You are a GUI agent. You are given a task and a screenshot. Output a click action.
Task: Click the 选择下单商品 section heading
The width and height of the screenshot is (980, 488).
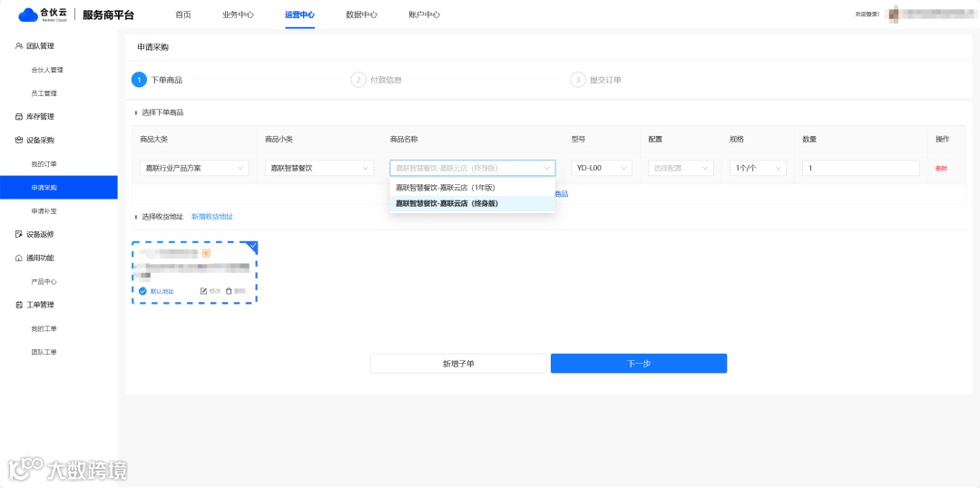click(162, 113)
